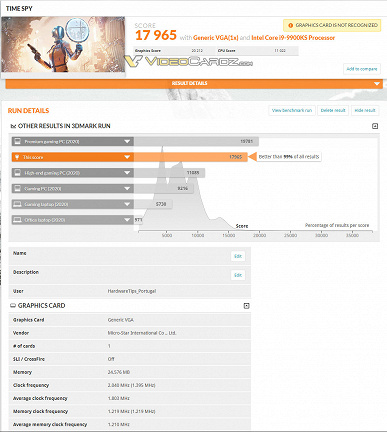Image resolution: width=387 pixels, height=432 pixels.
Task: Click the 17965 orange score bar value
Action: point(235,157)
